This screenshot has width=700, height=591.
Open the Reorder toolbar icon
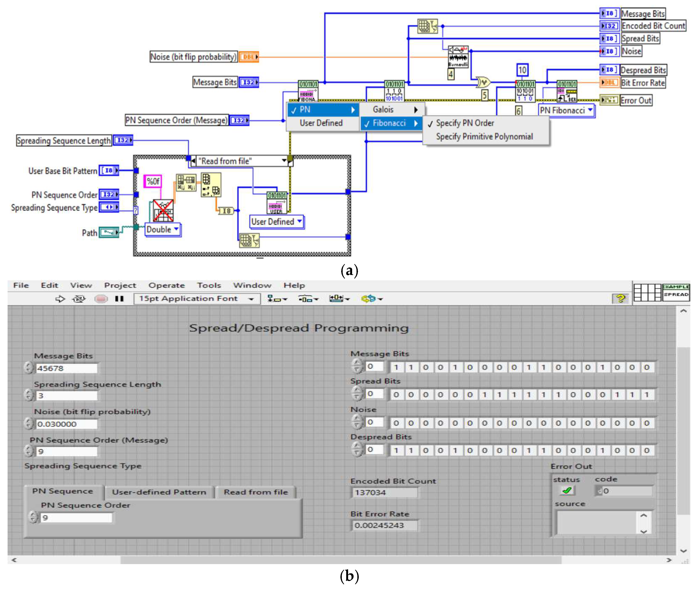pos(371,299)
